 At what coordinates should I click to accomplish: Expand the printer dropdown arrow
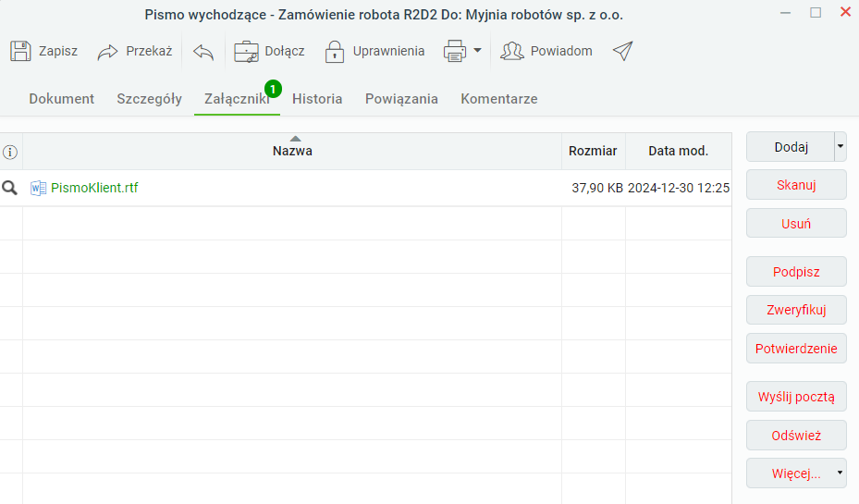click(478, 50)
